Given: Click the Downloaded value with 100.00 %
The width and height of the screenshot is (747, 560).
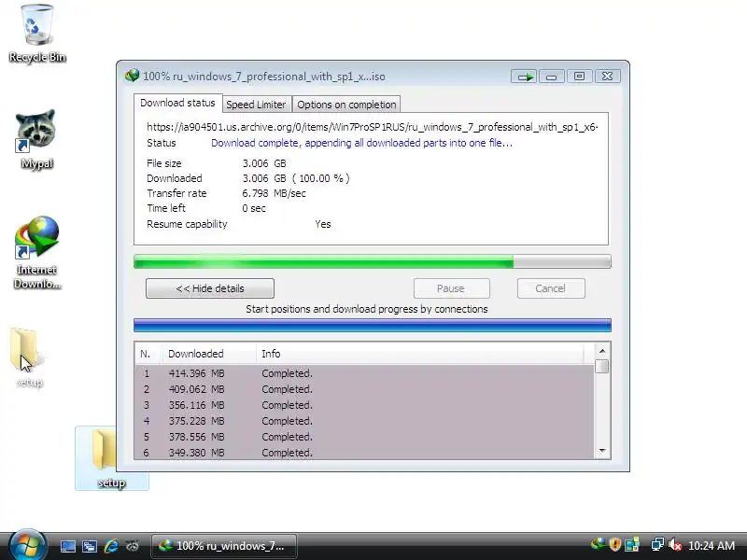Looking at the screenshot, I should tap(296, 178).
